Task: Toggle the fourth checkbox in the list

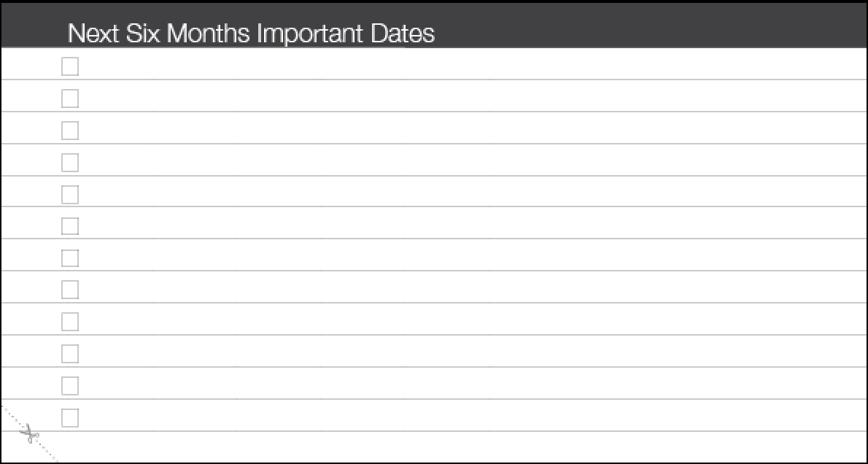Action: tap(70, 163)
